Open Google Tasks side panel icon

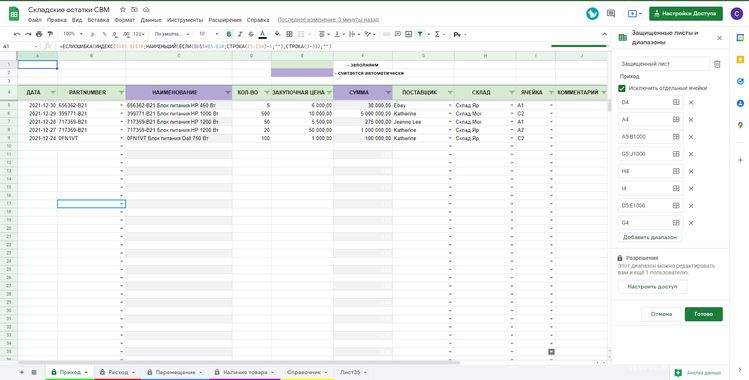[740, 82]
